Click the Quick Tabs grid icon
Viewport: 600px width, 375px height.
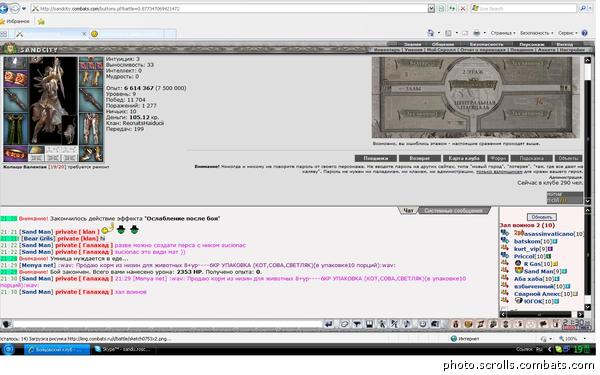point(4,34)
